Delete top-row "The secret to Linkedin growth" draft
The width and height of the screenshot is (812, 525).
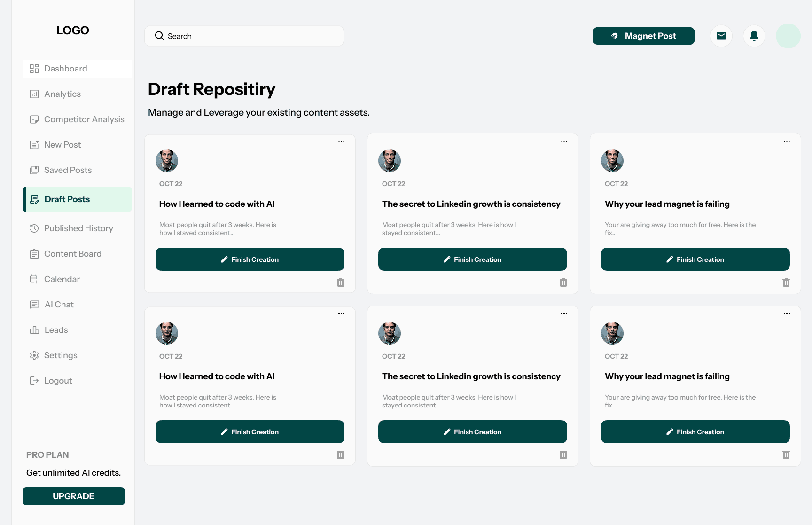(x=563, y=282)
